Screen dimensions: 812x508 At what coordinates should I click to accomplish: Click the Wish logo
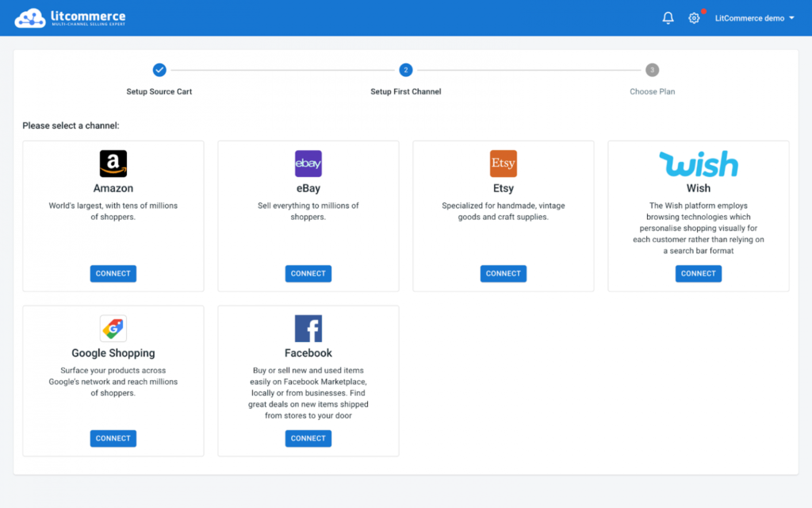(699, 164)
